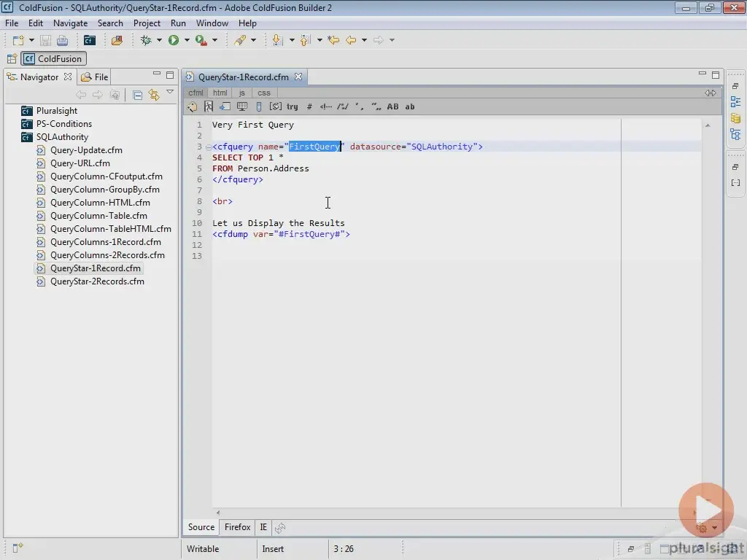Click the Open Perspective icon

12,58
